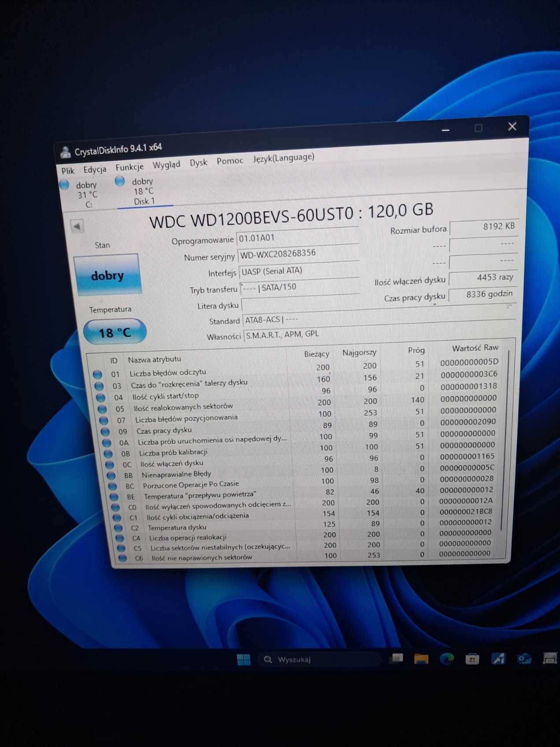Image resolution: width=560 pixels, height=747 pixels.
Task: Click the status icon for attribute 04
Action: point(100,398)
